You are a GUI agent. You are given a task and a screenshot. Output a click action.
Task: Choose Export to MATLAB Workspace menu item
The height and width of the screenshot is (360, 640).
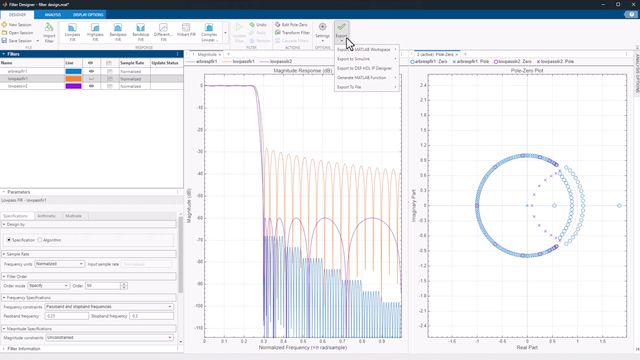click(x=367, y=49)
